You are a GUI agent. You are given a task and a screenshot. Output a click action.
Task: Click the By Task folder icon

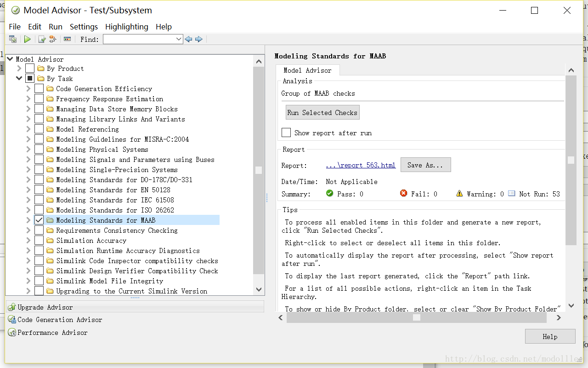pyautogui.click(x=40, y=79)
